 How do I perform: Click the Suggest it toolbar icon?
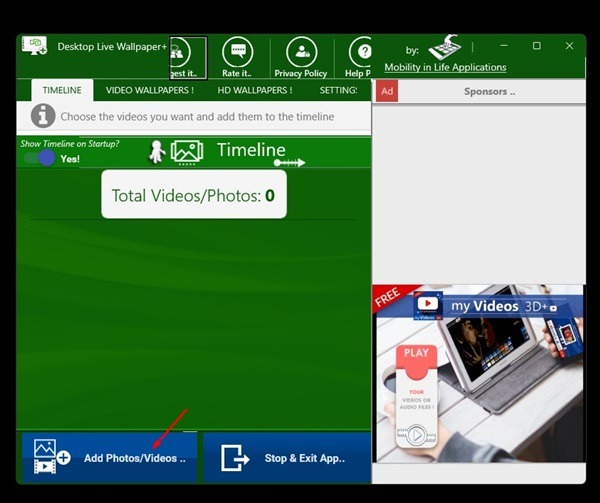tap(187, 57)
